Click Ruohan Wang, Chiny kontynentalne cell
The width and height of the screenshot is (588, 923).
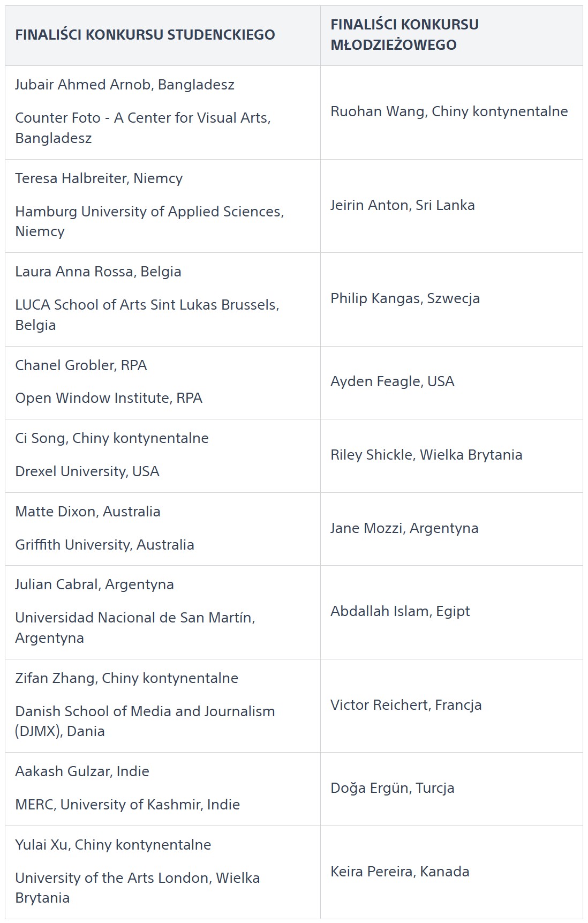click(x=449, y=111)
